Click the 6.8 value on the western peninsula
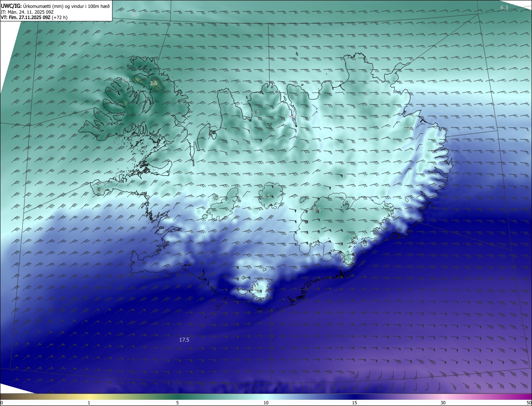 click(x=99, y=190)
